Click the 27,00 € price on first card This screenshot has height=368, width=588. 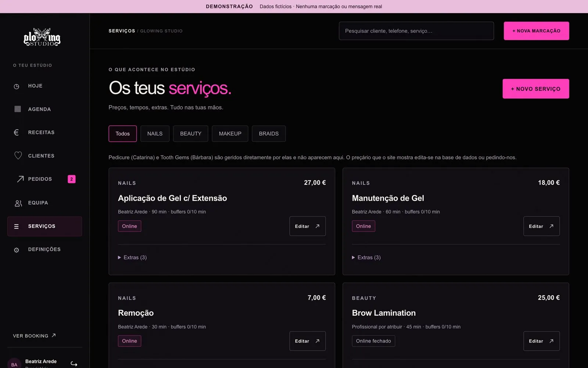point(315,183)
